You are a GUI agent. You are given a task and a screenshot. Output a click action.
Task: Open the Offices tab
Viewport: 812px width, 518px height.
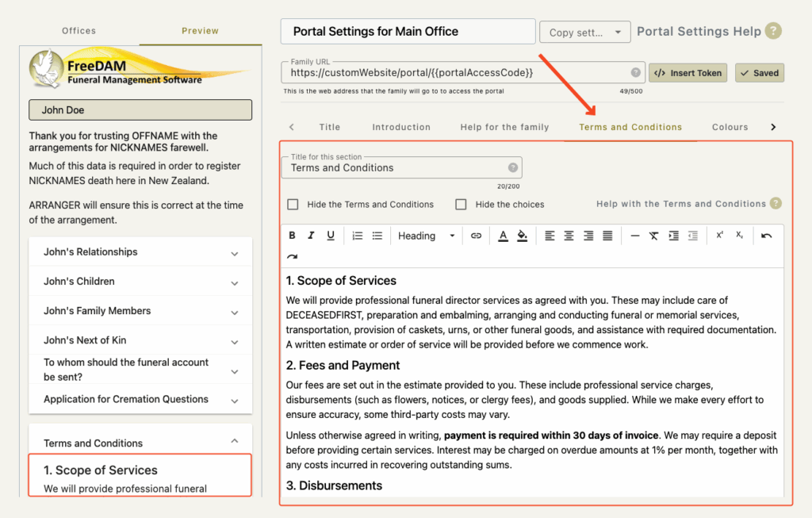tap(79, 31)
